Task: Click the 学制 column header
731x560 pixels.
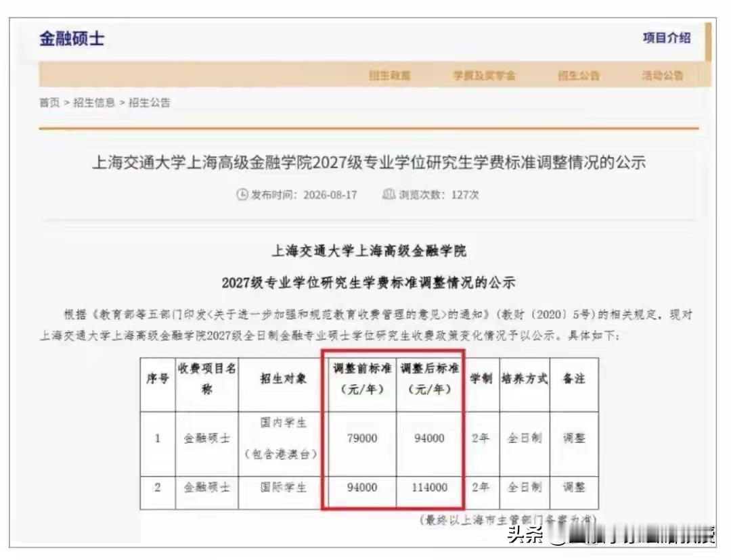Action: pos(481,379)
